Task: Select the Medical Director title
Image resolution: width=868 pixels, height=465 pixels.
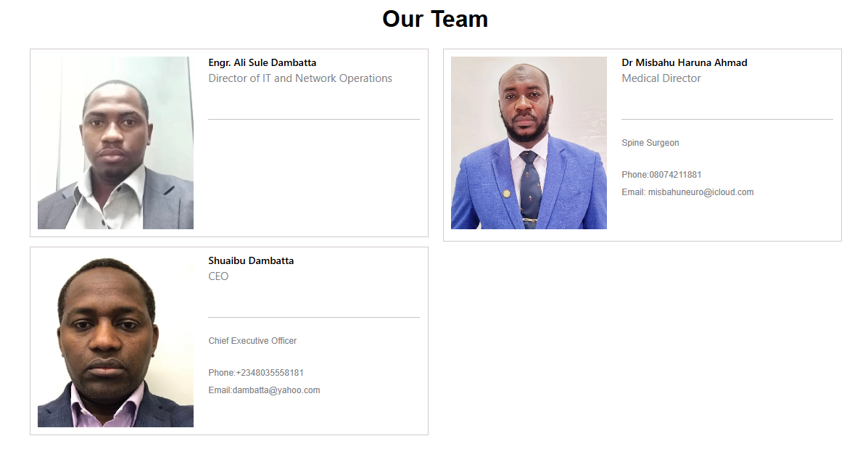Action: click(x=661, y=78)
